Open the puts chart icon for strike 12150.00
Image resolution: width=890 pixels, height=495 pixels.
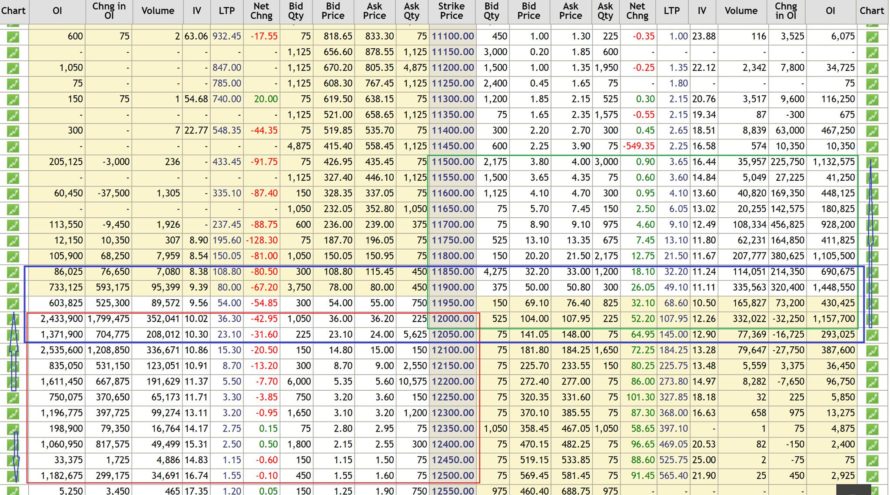pos(872,366)
